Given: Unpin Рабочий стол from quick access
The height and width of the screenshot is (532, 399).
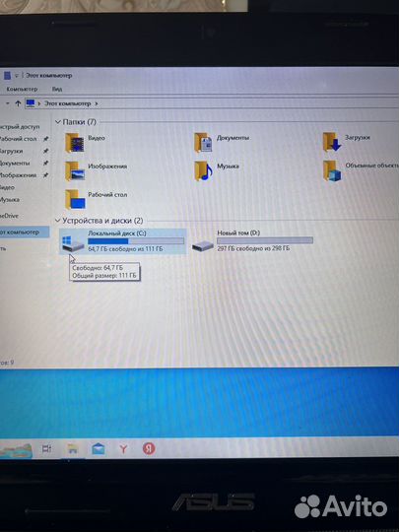Looking at the screenshot, I should point(45,139).
